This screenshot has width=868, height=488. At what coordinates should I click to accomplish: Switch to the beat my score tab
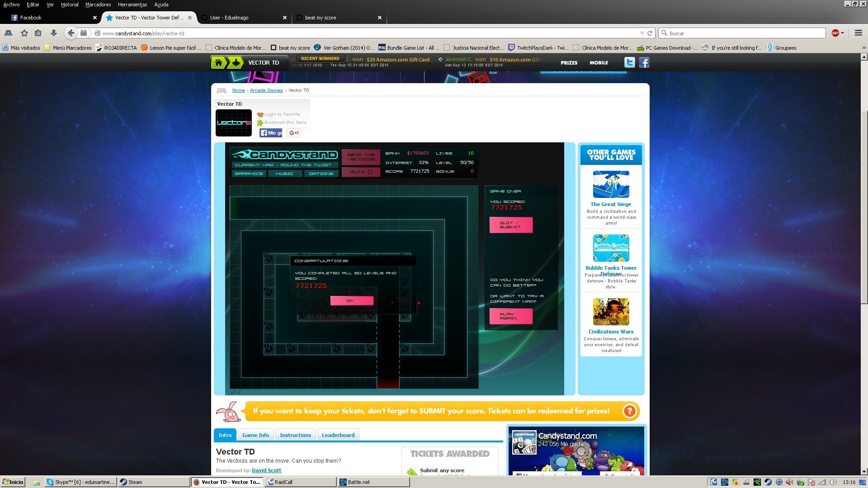338,18
